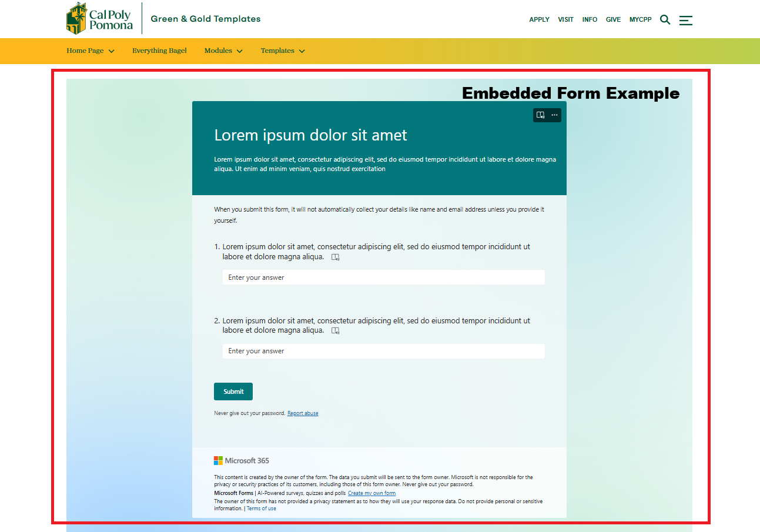
Task: Click Immersive Reader icon for question 2
Action: point(336,331)
